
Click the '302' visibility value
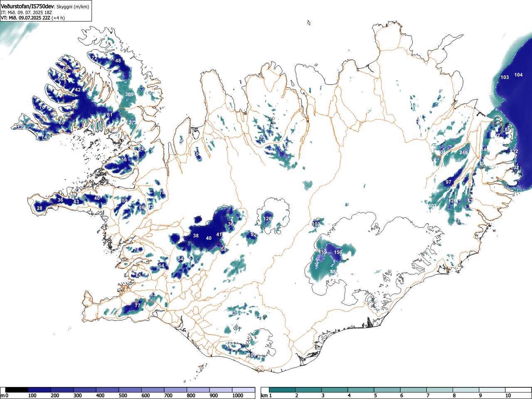tap(432, 206)
